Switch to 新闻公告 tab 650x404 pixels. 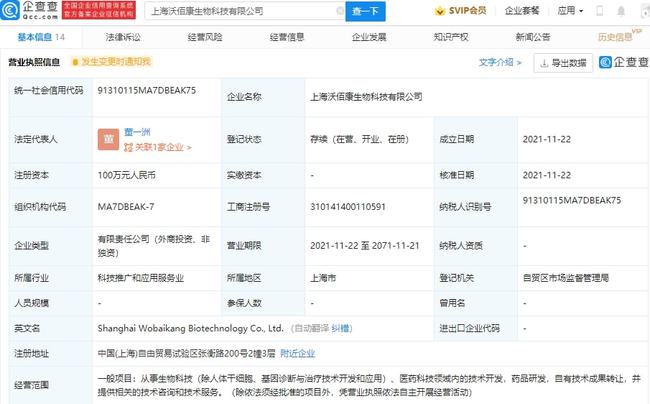[x=533, y=37]
